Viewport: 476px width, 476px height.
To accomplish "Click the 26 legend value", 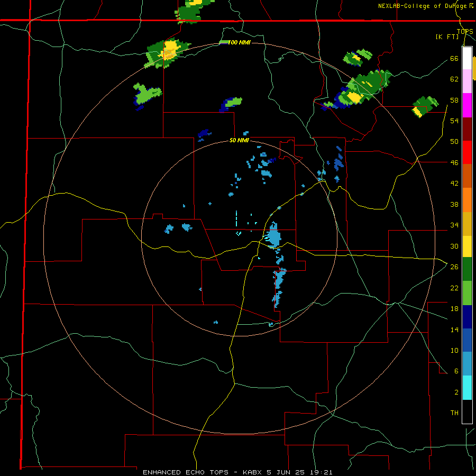I will [x=454, y=267].
